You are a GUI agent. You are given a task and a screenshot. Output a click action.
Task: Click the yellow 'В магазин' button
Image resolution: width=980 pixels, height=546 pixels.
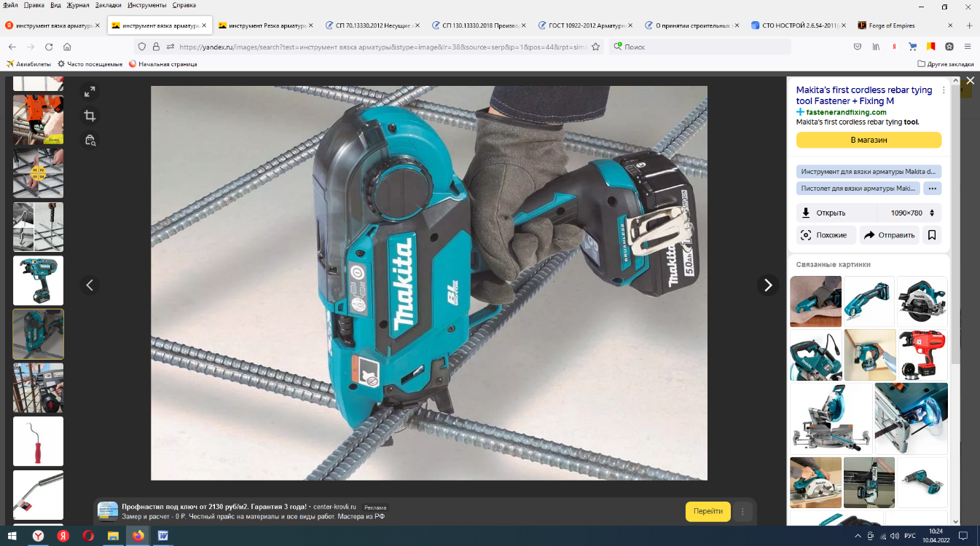pyautogui.click(x=869, y=140)
